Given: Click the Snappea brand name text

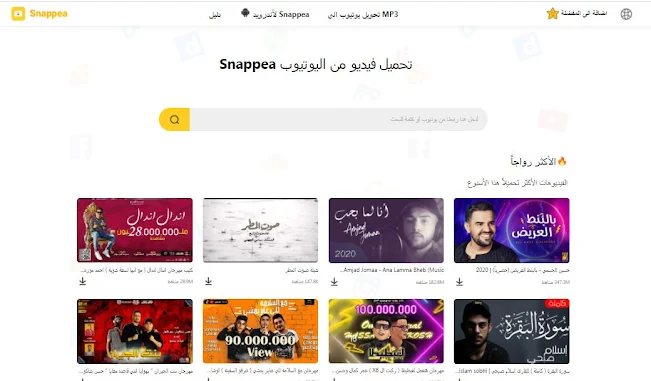Looking at the screenshot, I should tap(49, 14).
